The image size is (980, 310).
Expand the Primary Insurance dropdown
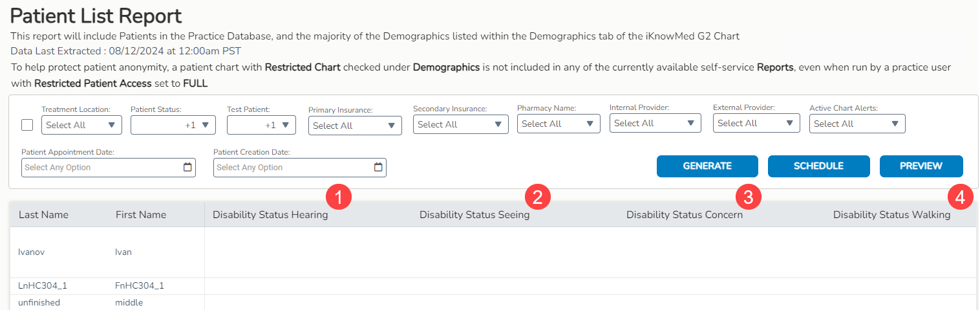(x=355, y=126)
